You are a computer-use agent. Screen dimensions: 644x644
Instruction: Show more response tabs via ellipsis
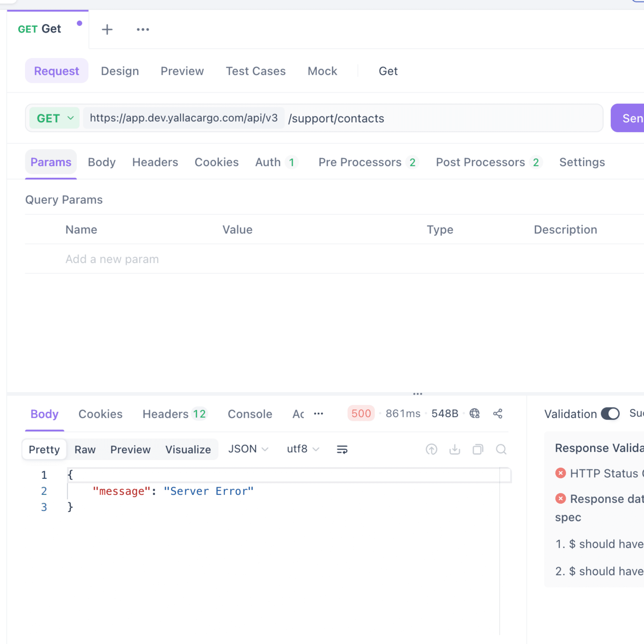pos(319,413)
